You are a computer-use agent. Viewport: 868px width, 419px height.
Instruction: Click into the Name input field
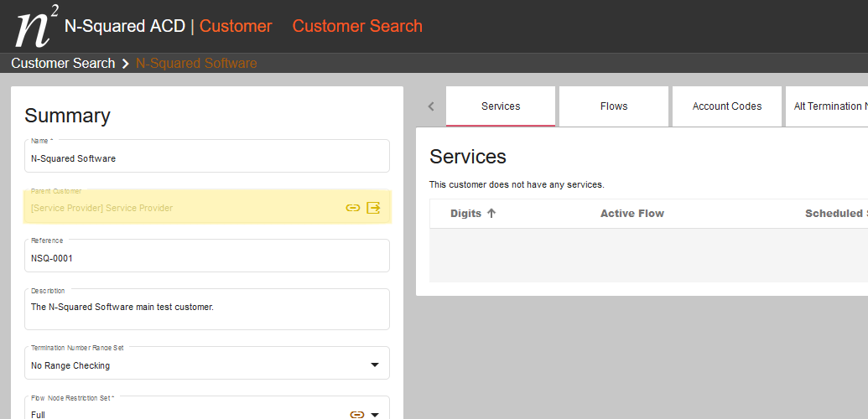point(206,158)
